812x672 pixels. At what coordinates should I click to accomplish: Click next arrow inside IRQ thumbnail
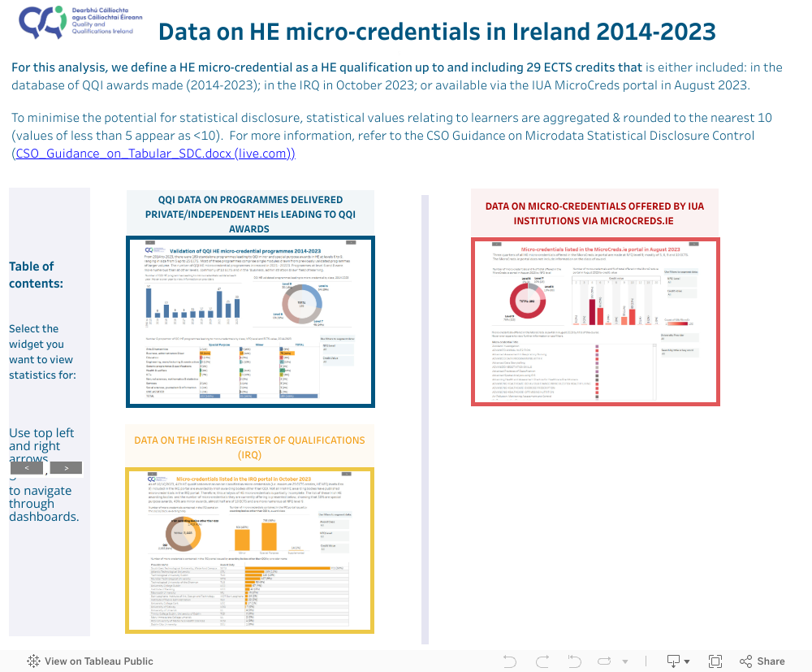(347, 474)
